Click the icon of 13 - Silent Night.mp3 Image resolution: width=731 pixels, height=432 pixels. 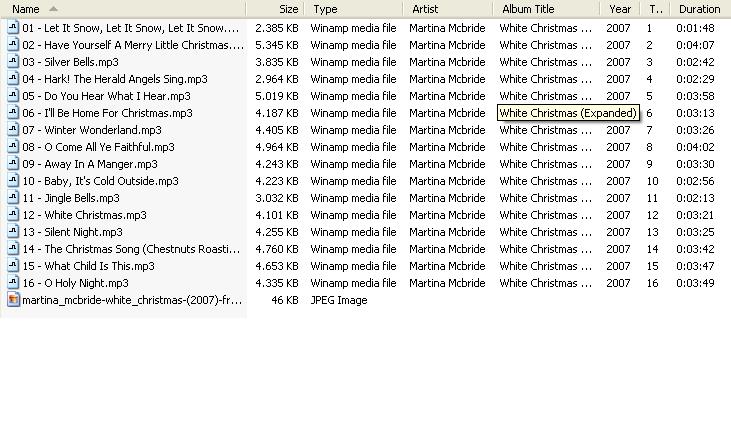14,232
